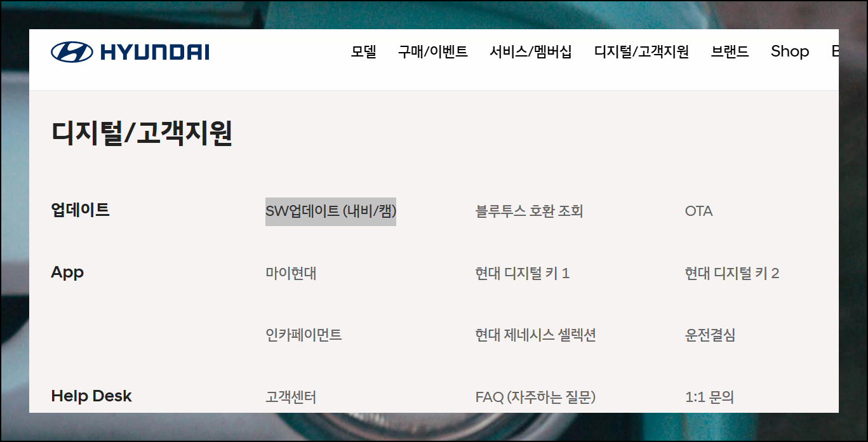Open the 마이현대 app link

[291, 273]
